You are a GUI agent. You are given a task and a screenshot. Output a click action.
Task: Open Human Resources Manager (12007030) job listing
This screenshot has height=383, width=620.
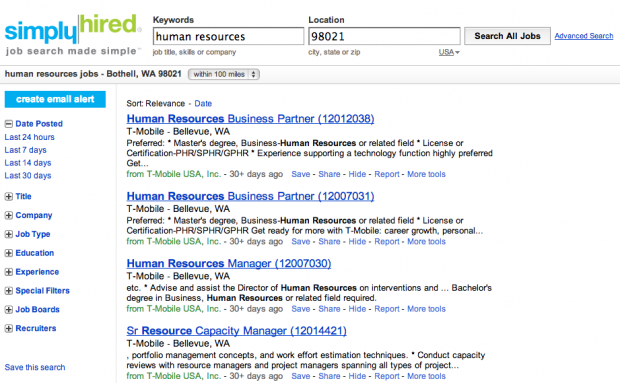click(229, 264)
